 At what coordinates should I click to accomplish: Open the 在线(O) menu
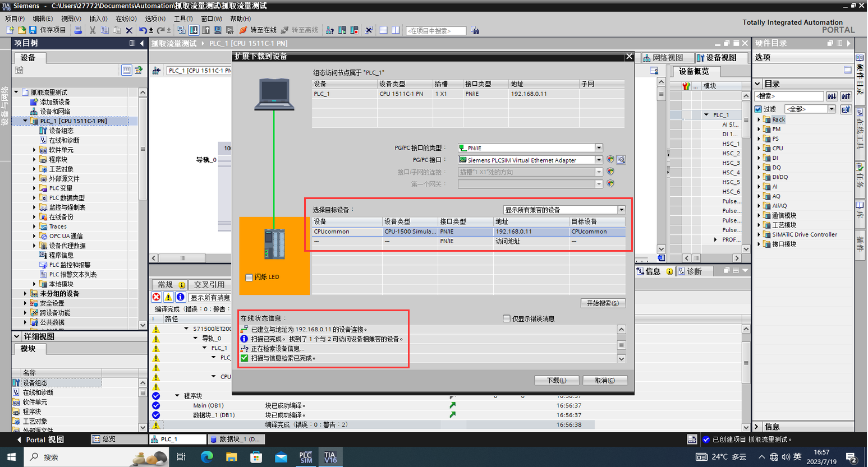coord(126,19)
